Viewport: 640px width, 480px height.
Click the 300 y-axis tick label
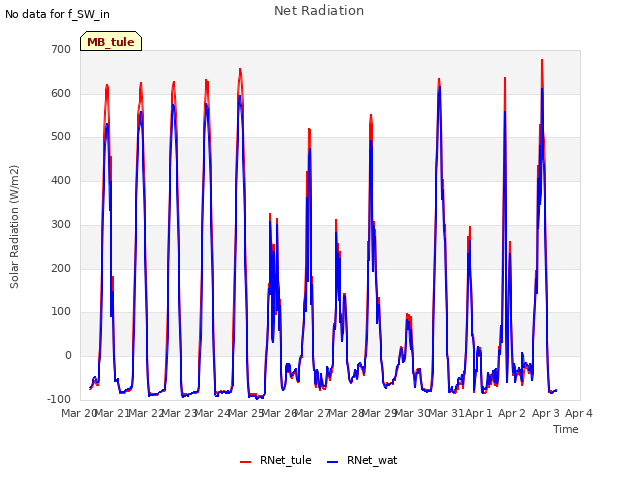[61, 224]
